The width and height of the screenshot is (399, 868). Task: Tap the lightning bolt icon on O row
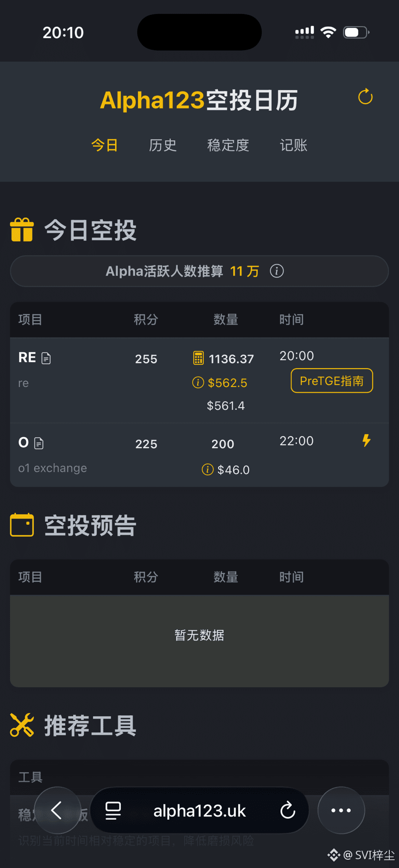(x=366, y=441)
